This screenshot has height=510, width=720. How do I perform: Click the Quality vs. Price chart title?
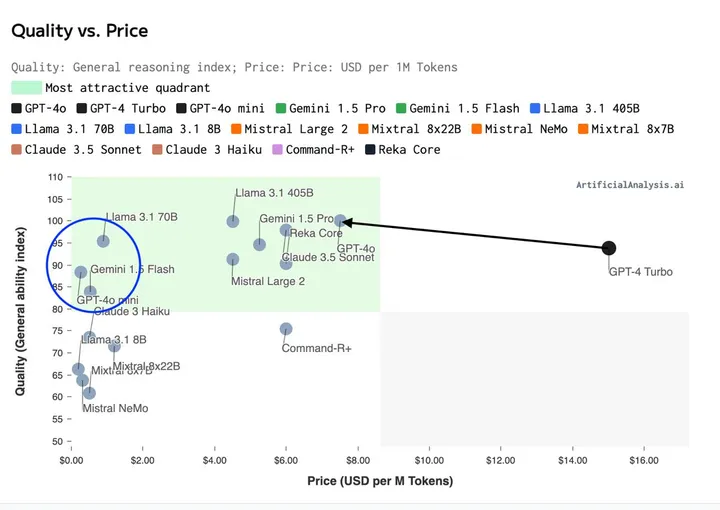pyautogui.click(x=79, y=31)
